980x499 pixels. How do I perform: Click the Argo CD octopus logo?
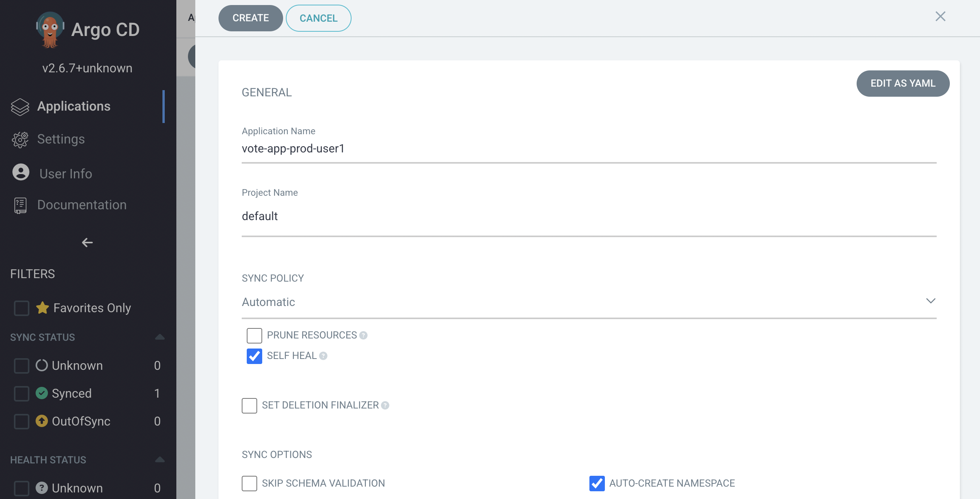click(x=50, y=30)
